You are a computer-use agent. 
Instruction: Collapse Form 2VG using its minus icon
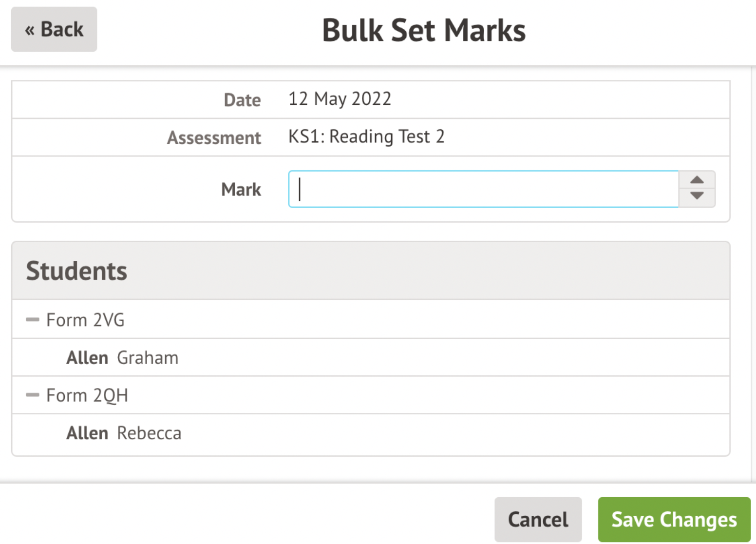point(33,320)
